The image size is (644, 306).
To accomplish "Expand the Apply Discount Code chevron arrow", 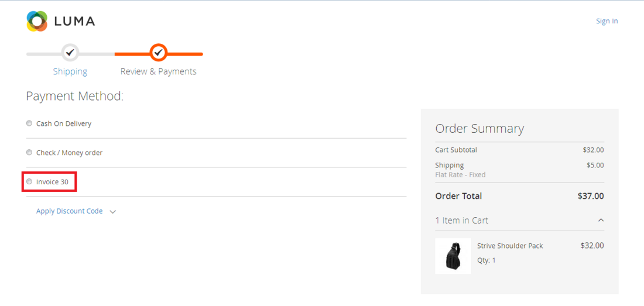I will click(x=113, y=212).
